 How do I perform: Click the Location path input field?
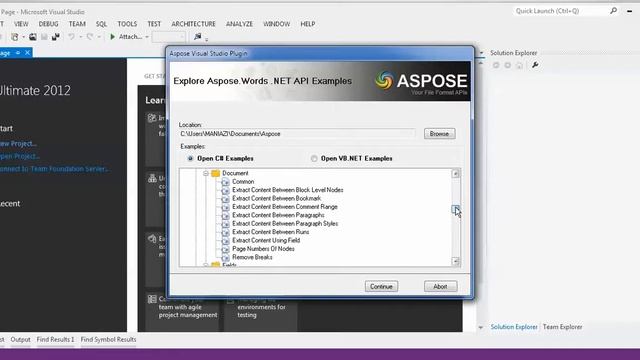297,134
